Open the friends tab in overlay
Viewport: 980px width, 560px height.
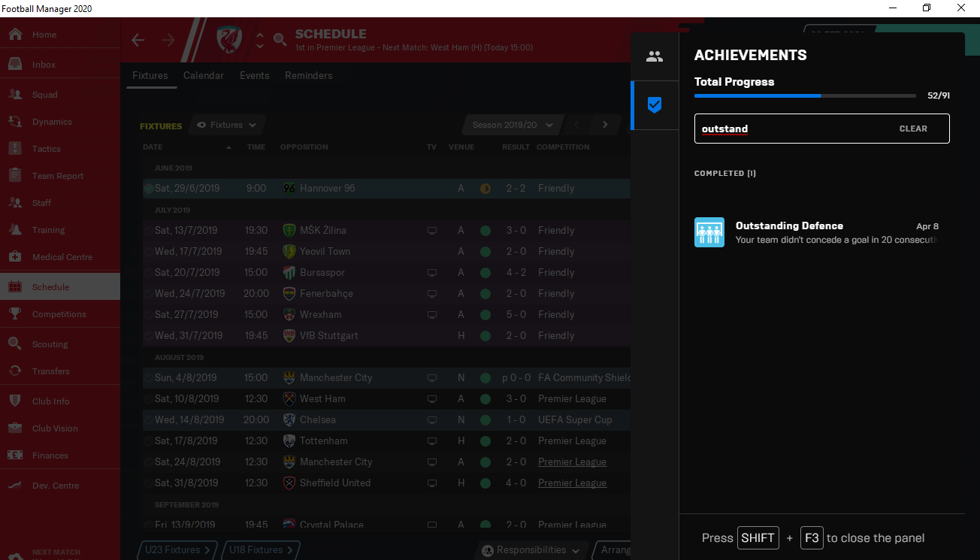pos(655,56)
